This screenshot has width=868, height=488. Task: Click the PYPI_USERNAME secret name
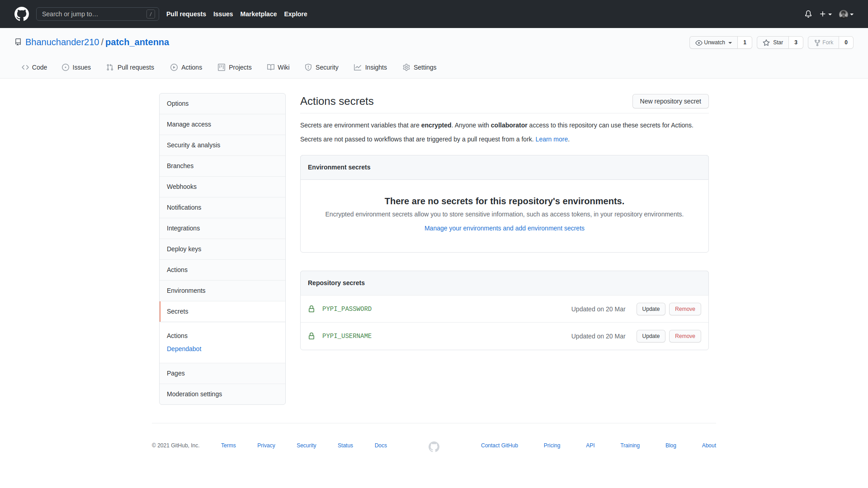[x=347, y=336]
